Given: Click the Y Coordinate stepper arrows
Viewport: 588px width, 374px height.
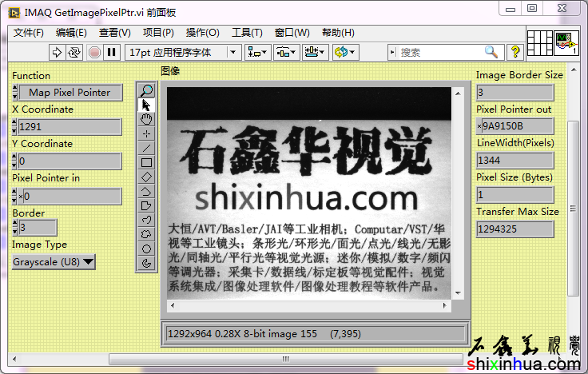Looking at the screenshot, I should tap(14, 161).
